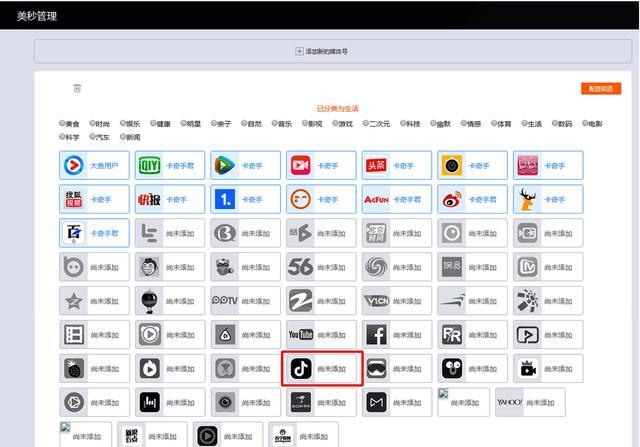Add the FR logo platform tile
The image size is (640, 447).
tap(472, 335)
